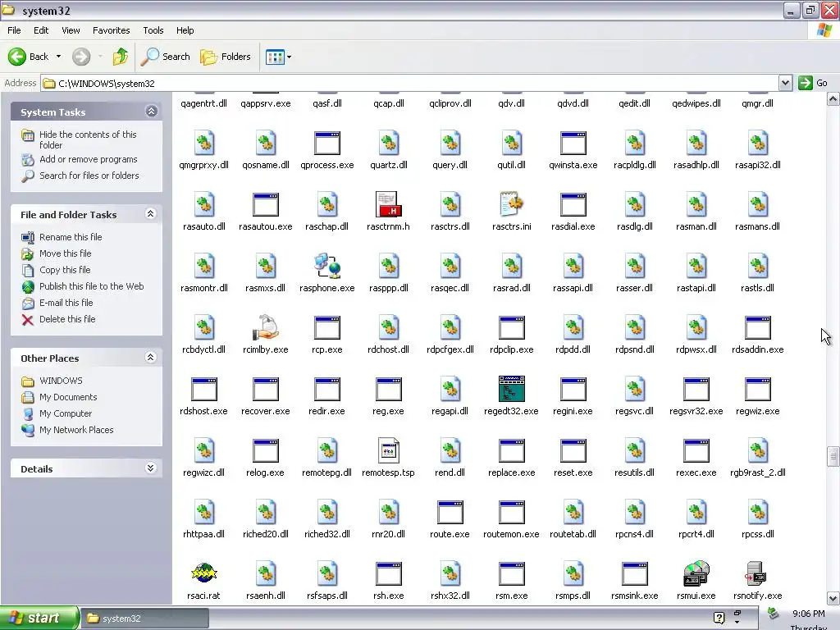Open the Views dropdown button
Screen dimensions: 840x630
point(279,57)
